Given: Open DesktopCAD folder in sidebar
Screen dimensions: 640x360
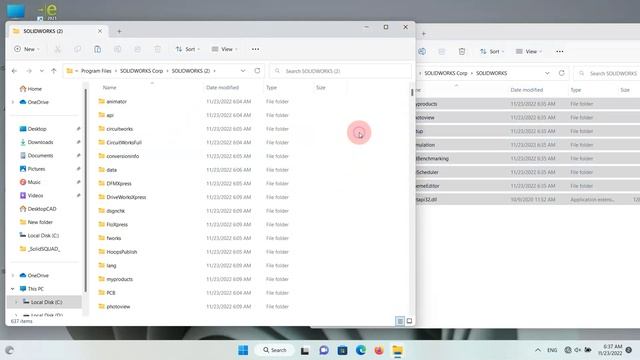Looking at the screenshot, I should point(42,209).
